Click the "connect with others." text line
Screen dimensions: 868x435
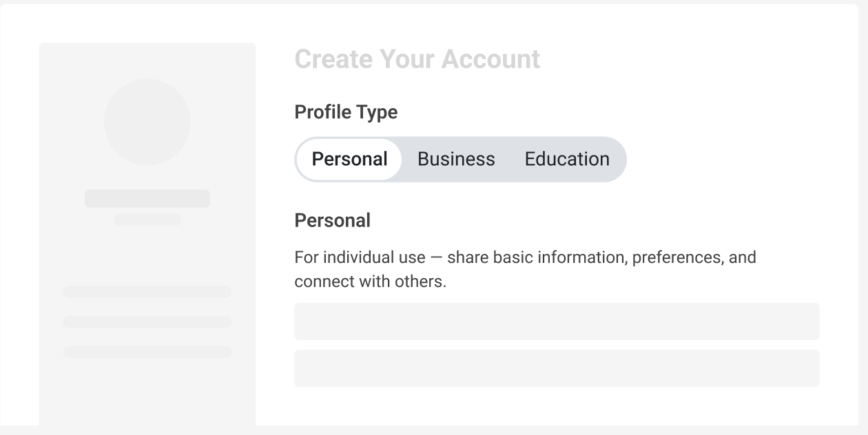370,282
